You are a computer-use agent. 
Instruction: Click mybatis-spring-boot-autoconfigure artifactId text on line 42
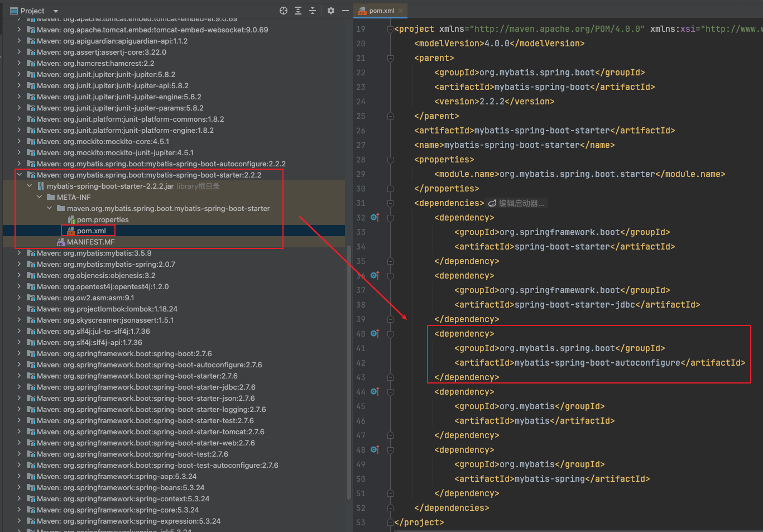coord(597,363)
